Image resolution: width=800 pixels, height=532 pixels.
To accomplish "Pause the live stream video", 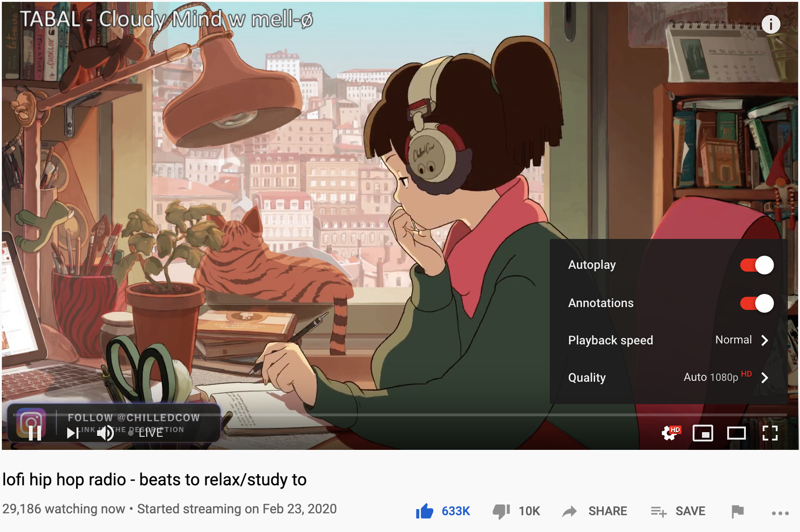I will (x=35, y=433).
